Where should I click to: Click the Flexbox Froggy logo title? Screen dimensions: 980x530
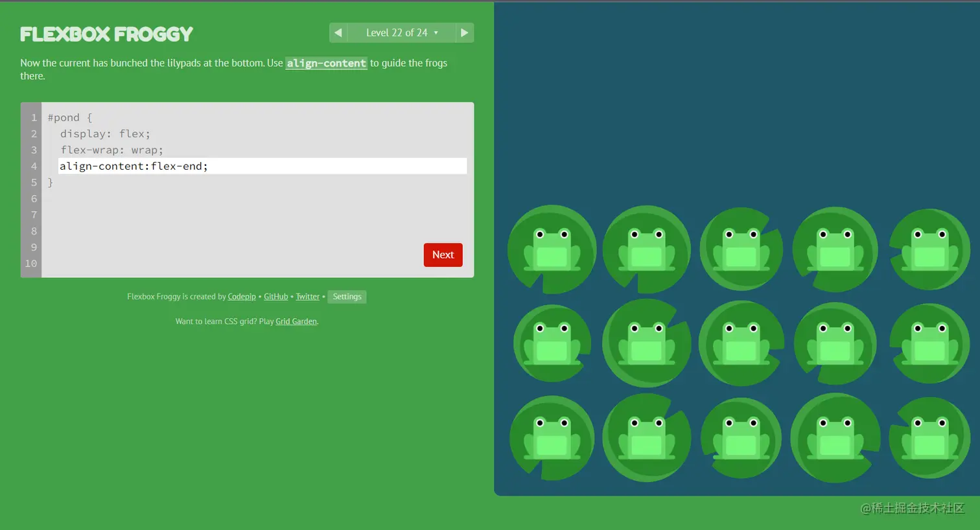tap(106, 34)
